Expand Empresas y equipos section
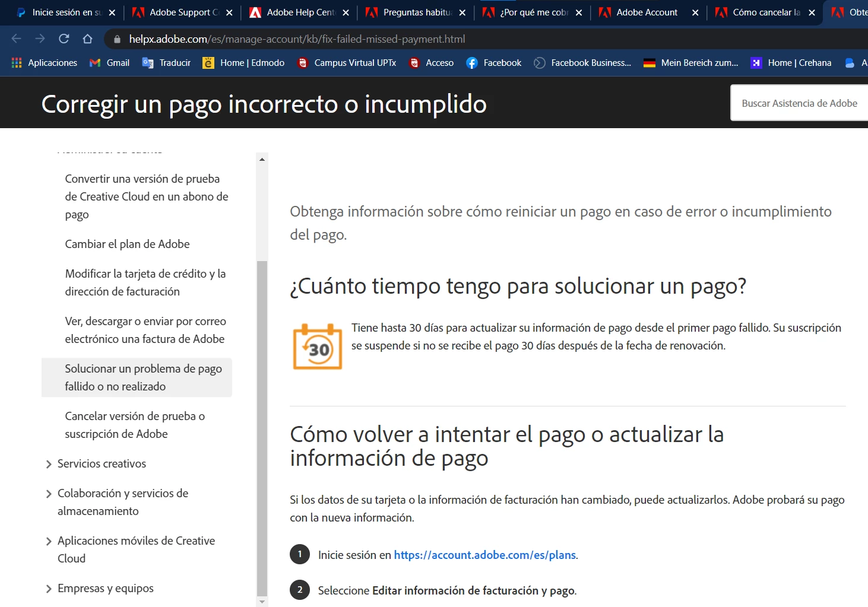Screen dimensions: 868x607 coord(49,589)
